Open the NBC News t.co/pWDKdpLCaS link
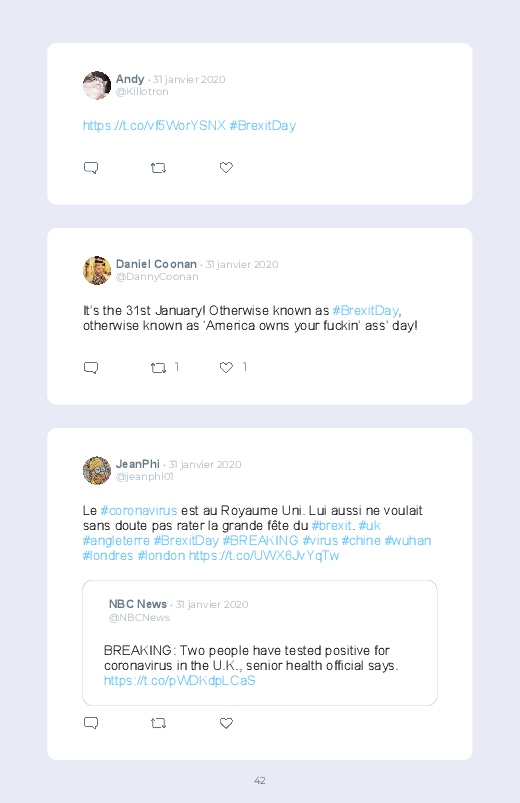The image size is (520, 803). coord(179,681)
